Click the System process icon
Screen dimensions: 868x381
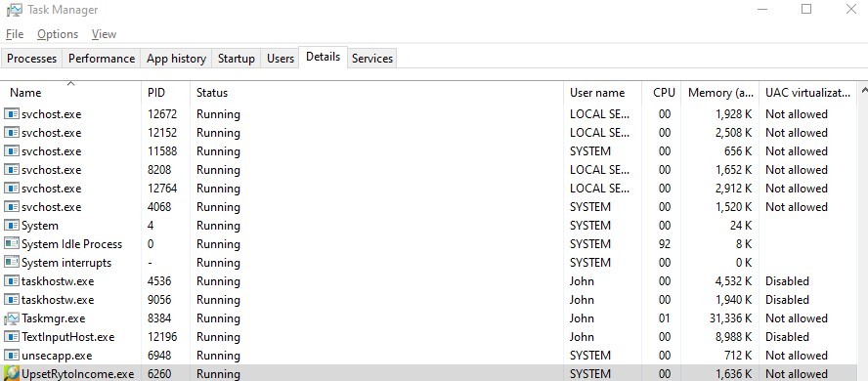point(12,226)
